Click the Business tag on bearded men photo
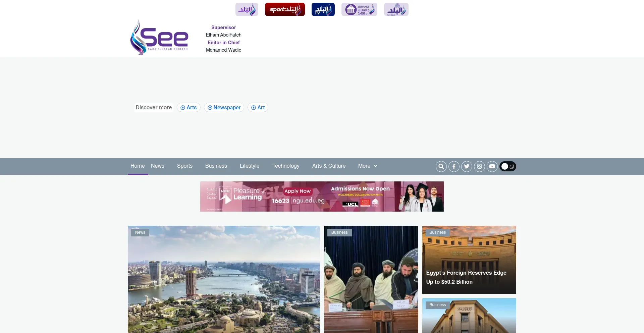 [339, 233]
